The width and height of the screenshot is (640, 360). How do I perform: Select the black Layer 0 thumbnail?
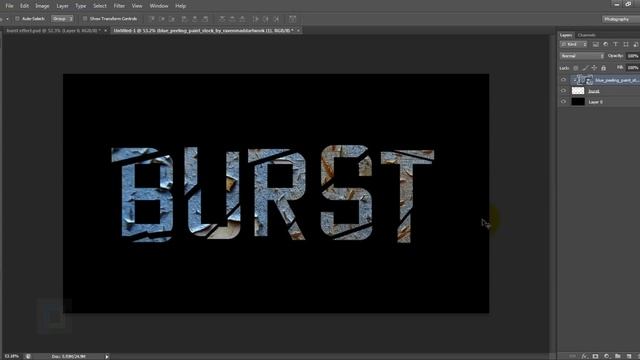point(578,102)
